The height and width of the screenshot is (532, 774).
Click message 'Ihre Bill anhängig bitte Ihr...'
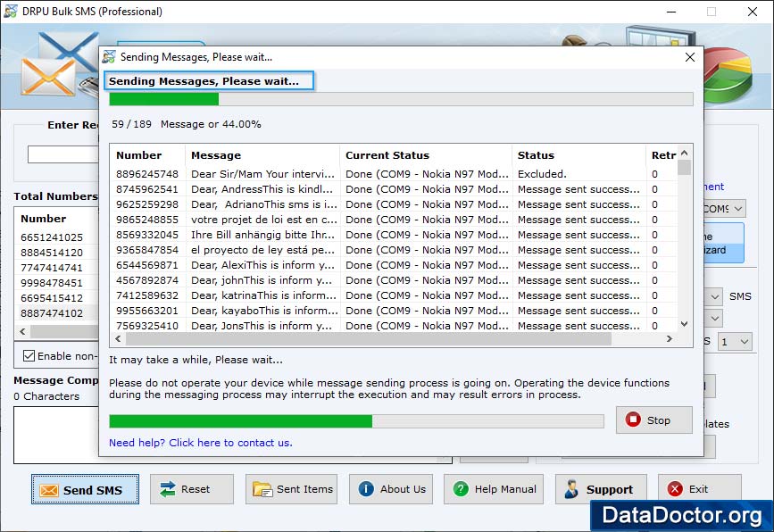pyautogui.click(x=262, y=235)
